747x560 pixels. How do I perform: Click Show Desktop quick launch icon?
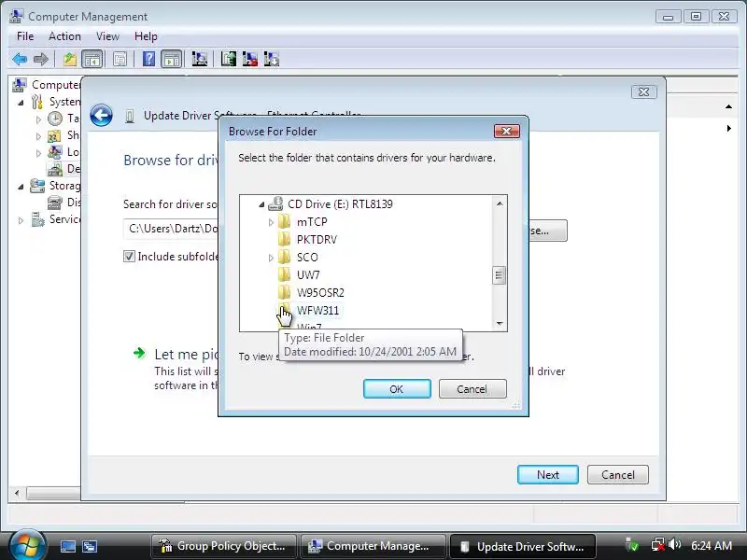67,546
